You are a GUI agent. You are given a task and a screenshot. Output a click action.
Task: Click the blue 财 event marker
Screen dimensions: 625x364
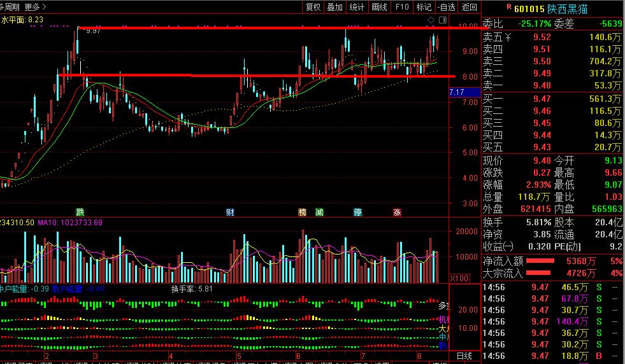point(230,212)
